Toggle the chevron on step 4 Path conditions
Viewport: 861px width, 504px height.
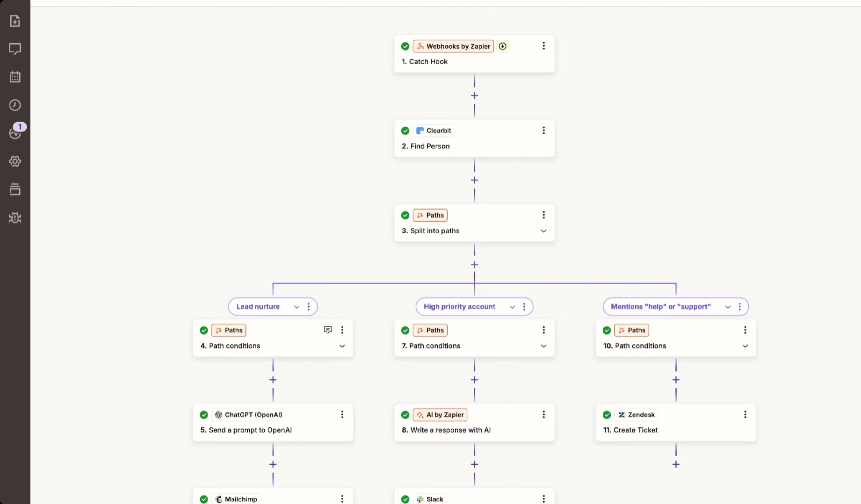(x=342, y=346)
